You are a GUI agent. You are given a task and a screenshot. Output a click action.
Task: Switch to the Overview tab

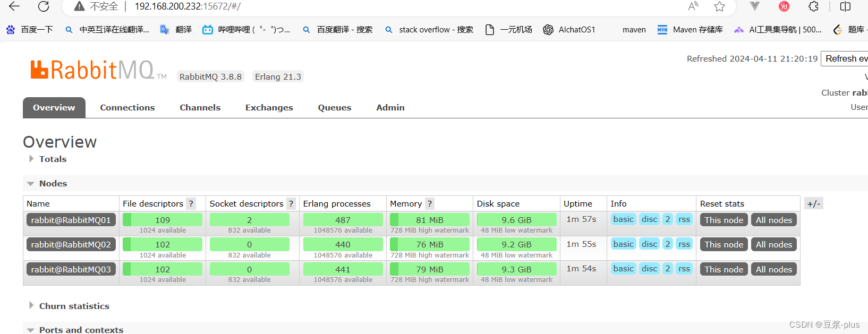(x=54, y=108)
